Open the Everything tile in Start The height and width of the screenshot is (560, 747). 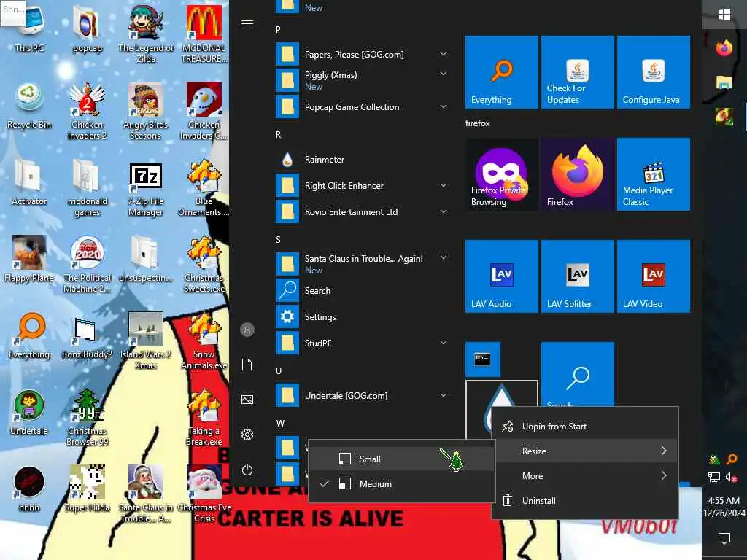pos(501,72)
